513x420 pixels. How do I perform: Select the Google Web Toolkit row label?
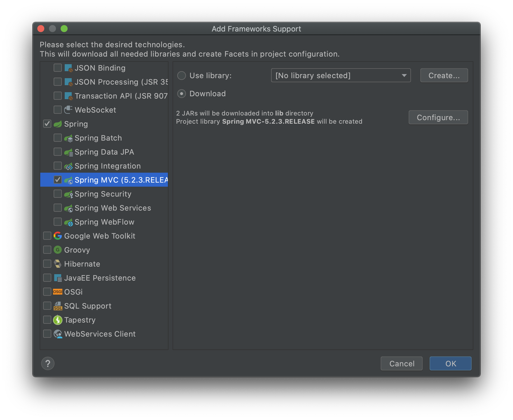click(x=100, y=236)
